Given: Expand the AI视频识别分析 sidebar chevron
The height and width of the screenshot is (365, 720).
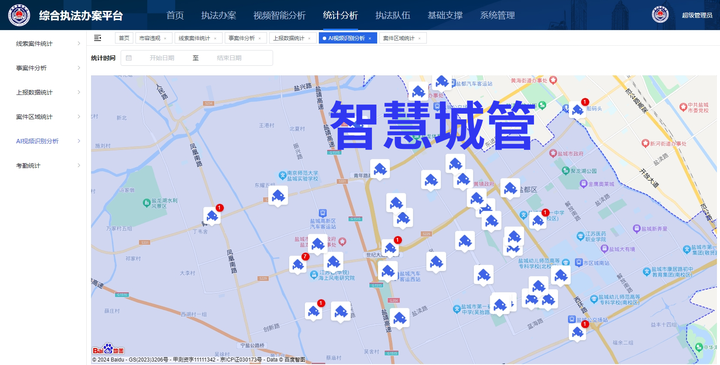Looking at the screenshot, I should tap(79, 141).
